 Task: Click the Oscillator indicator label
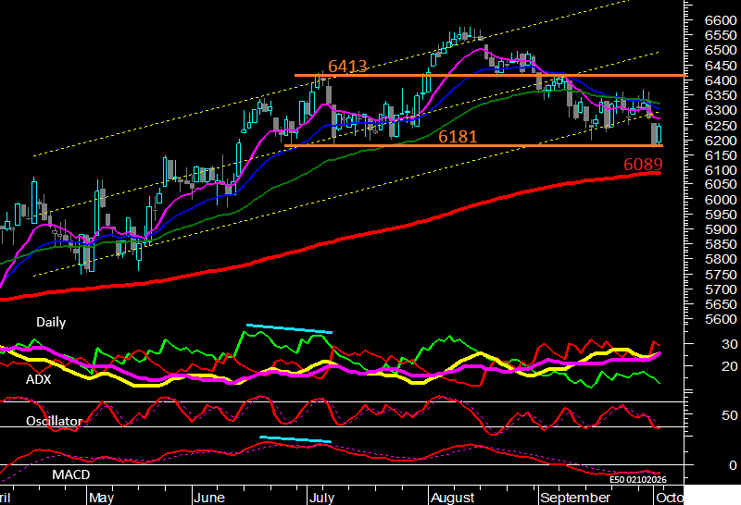pyautogui.click(x=54, y=420)
